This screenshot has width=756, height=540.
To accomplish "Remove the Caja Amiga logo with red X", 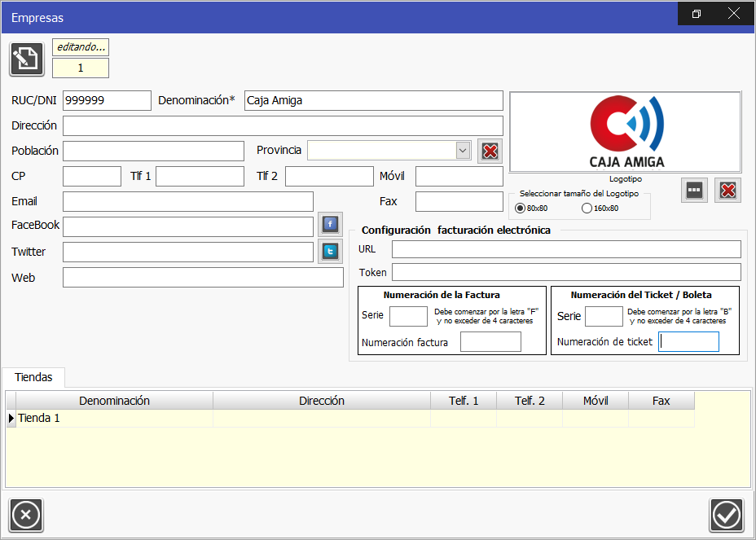I will 727,190.
